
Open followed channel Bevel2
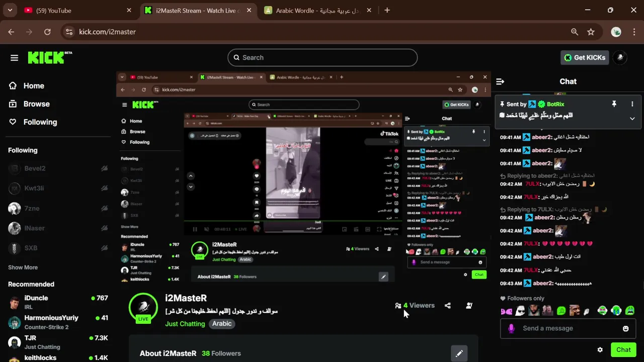click(x=58, y=168)
